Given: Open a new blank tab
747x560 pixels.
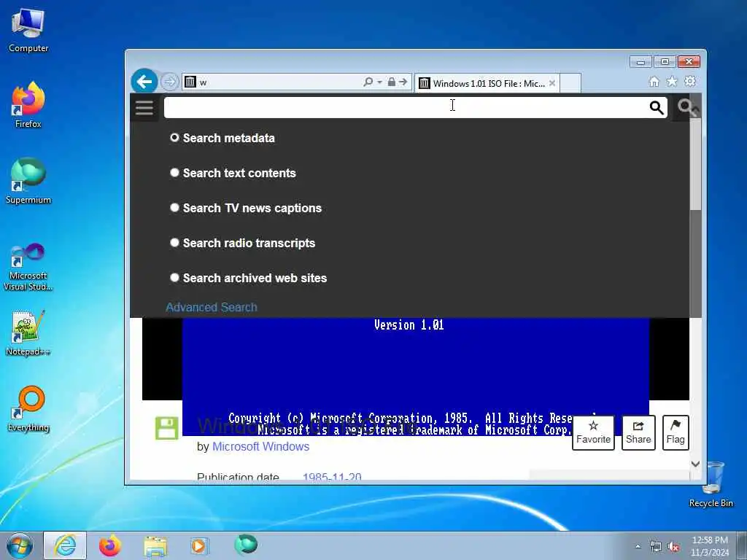Looking at the screenshot, I should tap(570, 83).
